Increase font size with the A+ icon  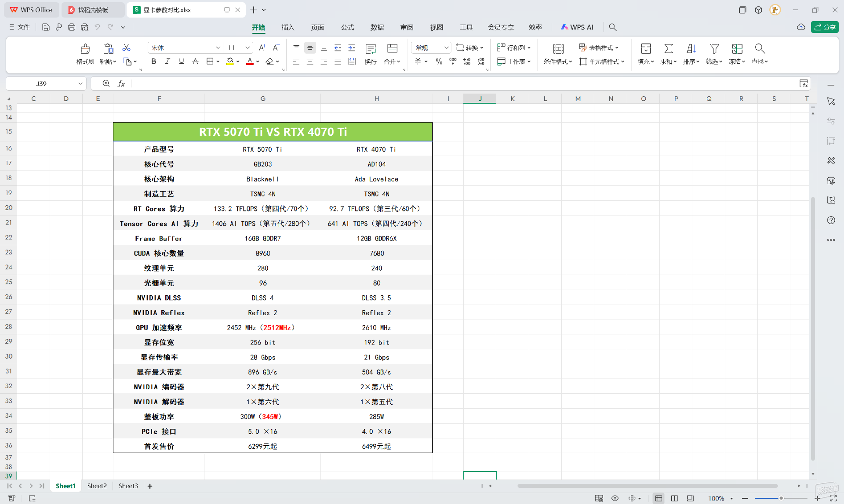pos(262,47)
